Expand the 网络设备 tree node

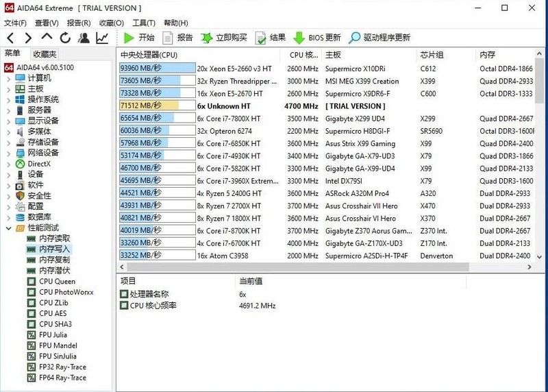click(9, 154)
